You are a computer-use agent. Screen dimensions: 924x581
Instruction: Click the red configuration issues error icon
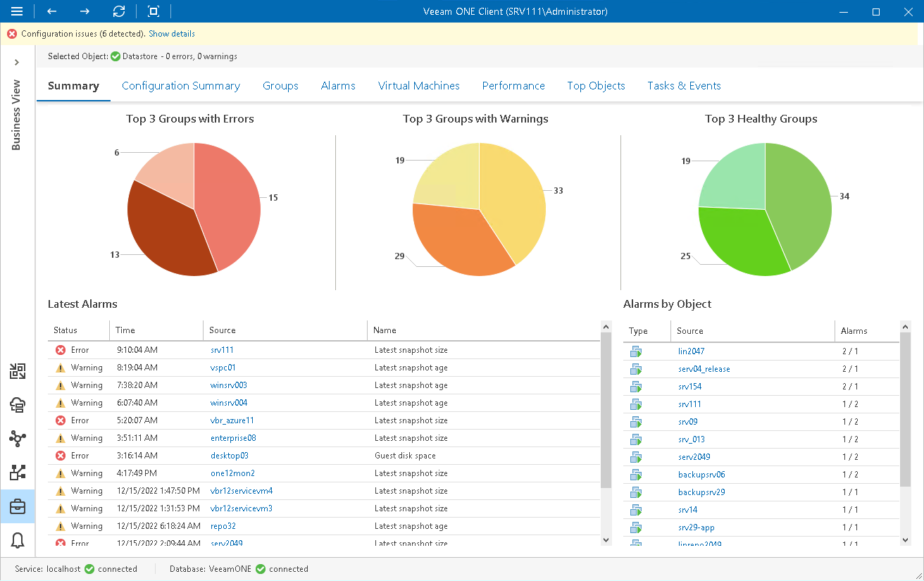tap(12, 34)
